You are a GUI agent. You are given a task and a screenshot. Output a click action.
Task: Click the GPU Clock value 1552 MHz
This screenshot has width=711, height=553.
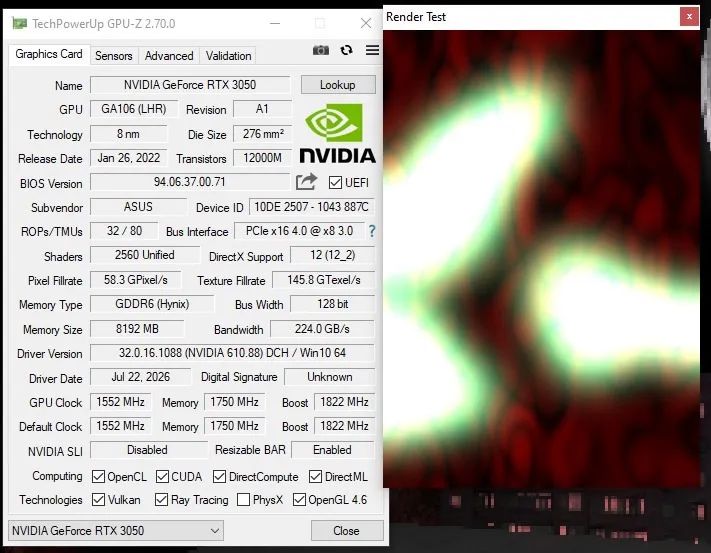coord(120,402)
